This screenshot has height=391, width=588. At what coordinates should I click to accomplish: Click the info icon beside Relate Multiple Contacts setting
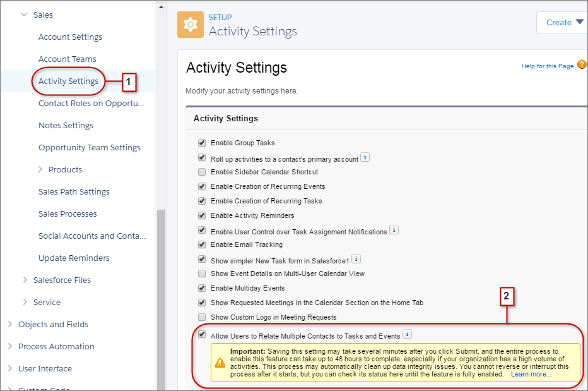pos(407,334)
